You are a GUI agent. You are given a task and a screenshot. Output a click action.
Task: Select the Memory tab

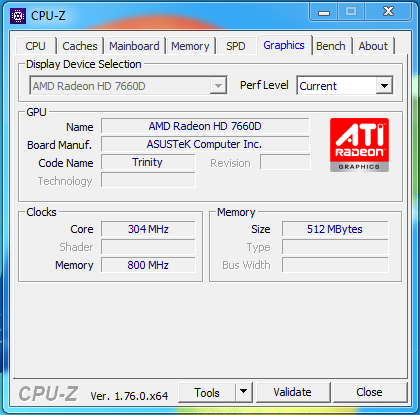pyautogui.click(x=190, y=46)
